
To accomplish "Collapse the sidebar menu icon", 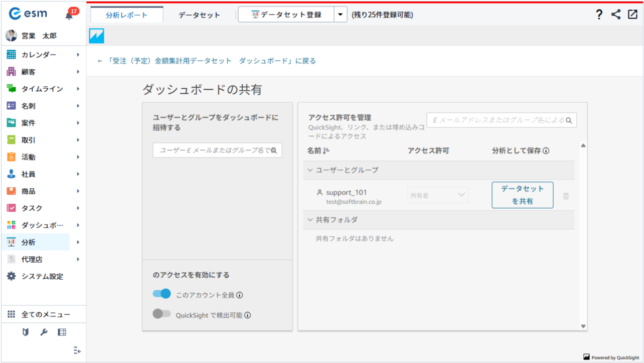I will 77,350.
